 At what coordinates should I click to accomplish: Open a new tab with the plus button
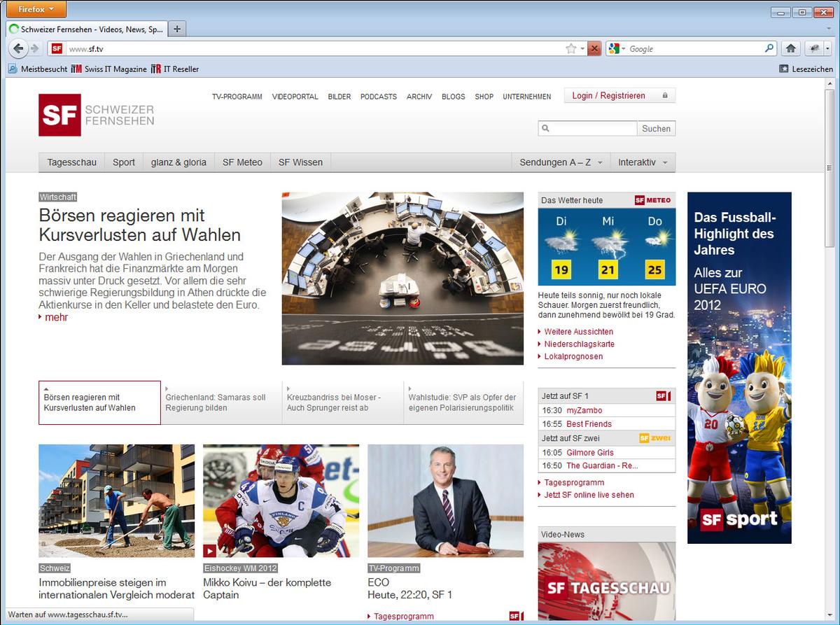tap(177, 29)
